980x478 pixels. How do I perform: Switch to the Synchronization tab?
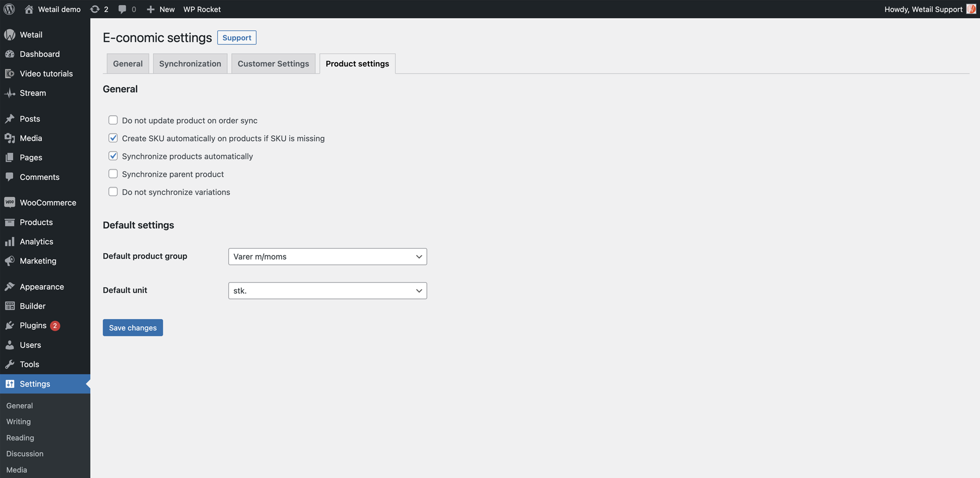190,64
